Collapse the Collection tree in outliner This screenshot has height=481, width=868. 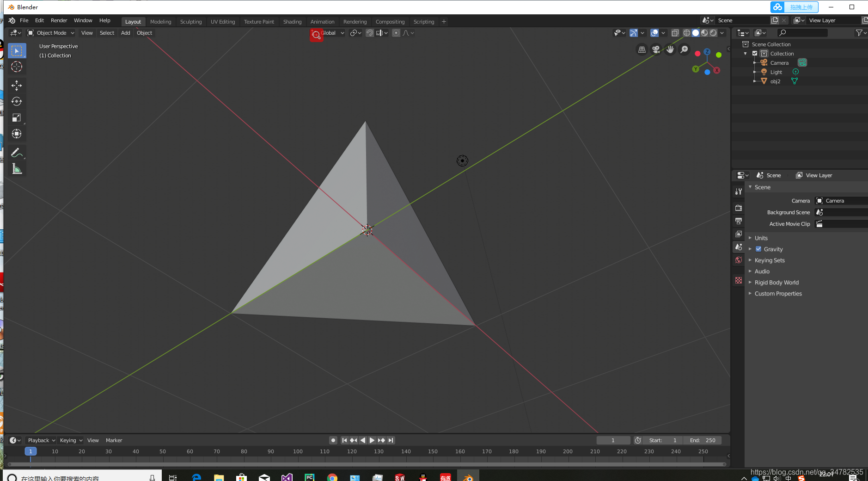[x=745, y=54]
